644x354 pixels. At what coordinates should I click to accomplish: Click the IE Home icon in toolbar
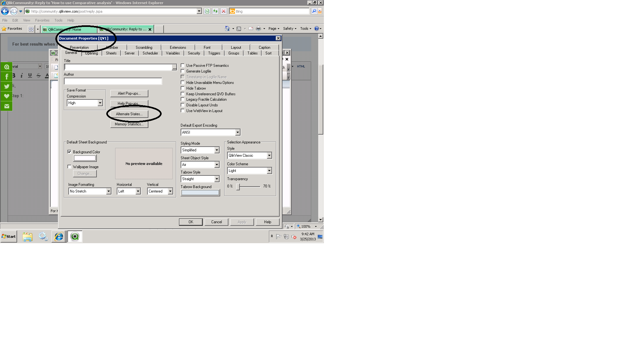click(227, 28)
